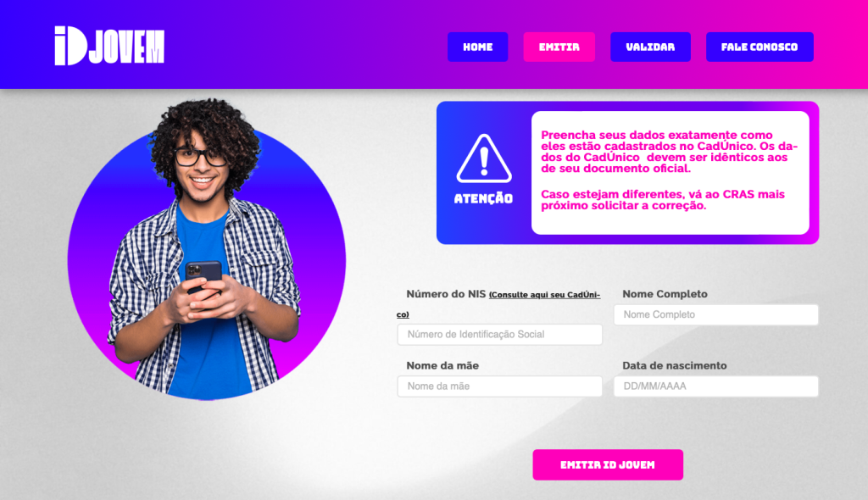This screenshot has height=500, width=868.
Task: Click the 'Caso estejam diferentes' CRAS paragraph
Action: point(663,200)
